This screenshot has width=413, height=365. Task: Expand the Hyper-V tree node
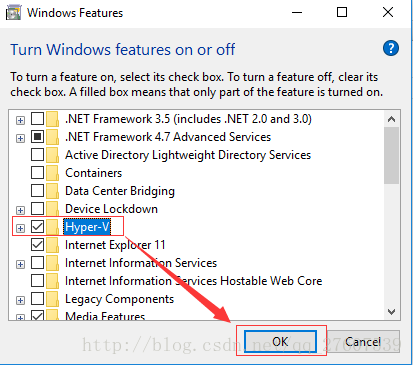(x=20, y=228)
